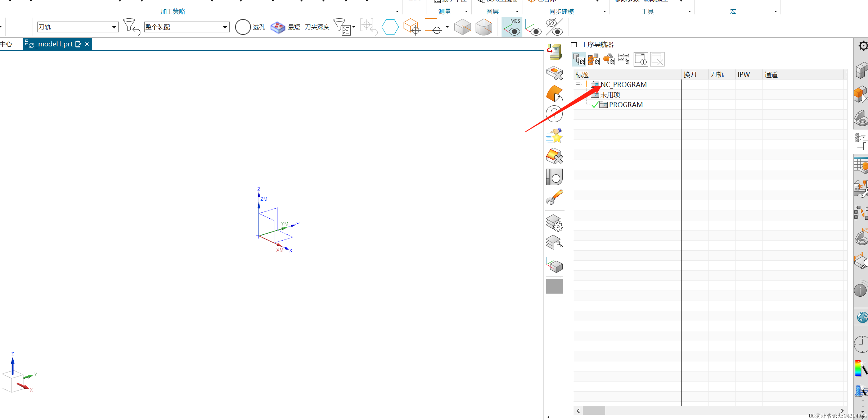The image size is (868, 420).
Task: Toggle the axes eye visibility icon
Action: pyautogui.click(x=533, y=28)
